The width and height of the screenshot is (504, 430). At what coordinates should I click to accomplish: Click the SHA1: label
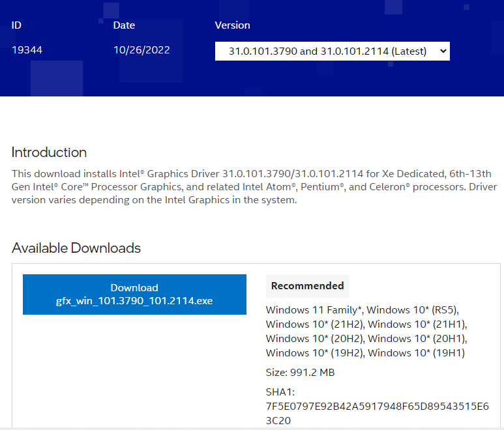coord(280,392)
